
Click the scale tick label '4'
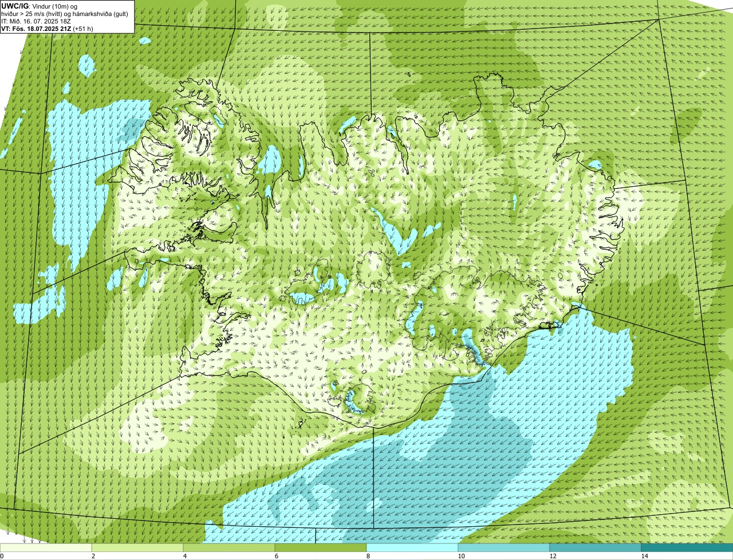[x=185, y=556]
